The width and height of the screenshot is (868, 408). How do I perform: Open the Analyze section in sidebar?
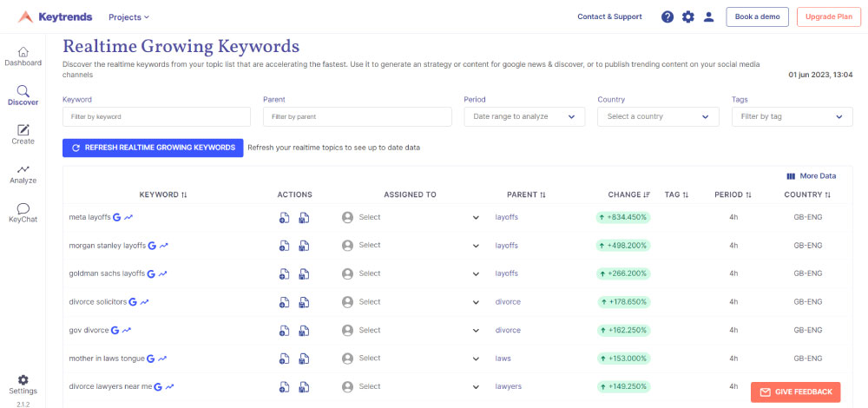pyautogui.click(x=23, y=174)
